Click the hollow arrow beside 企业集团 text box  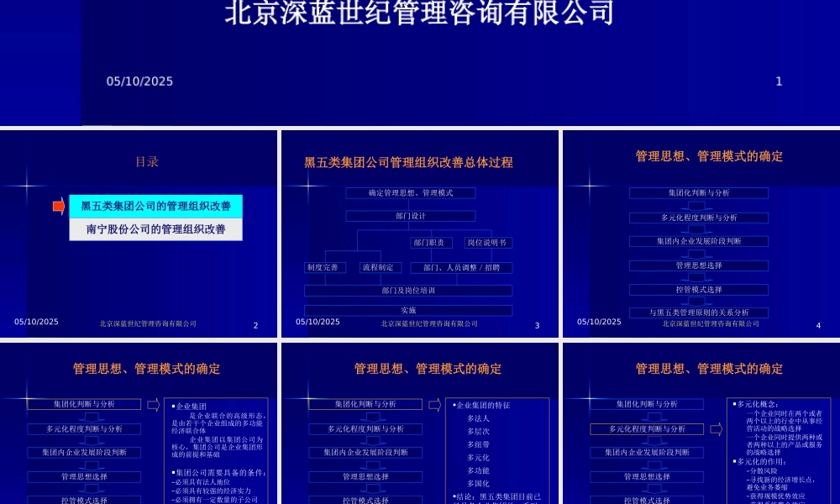coord(153,405)
